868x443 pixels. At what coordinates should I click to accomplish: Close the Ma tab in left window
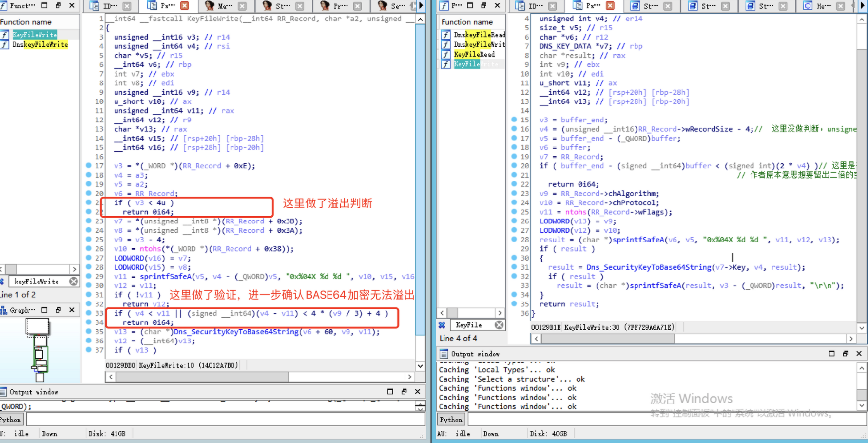(x=242, y=6)
